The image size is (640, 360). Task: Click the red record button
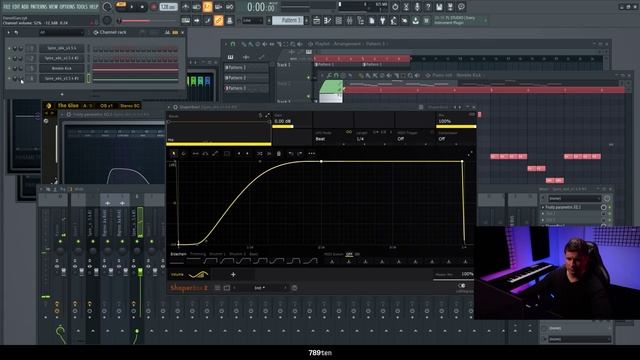coord(154,7)
